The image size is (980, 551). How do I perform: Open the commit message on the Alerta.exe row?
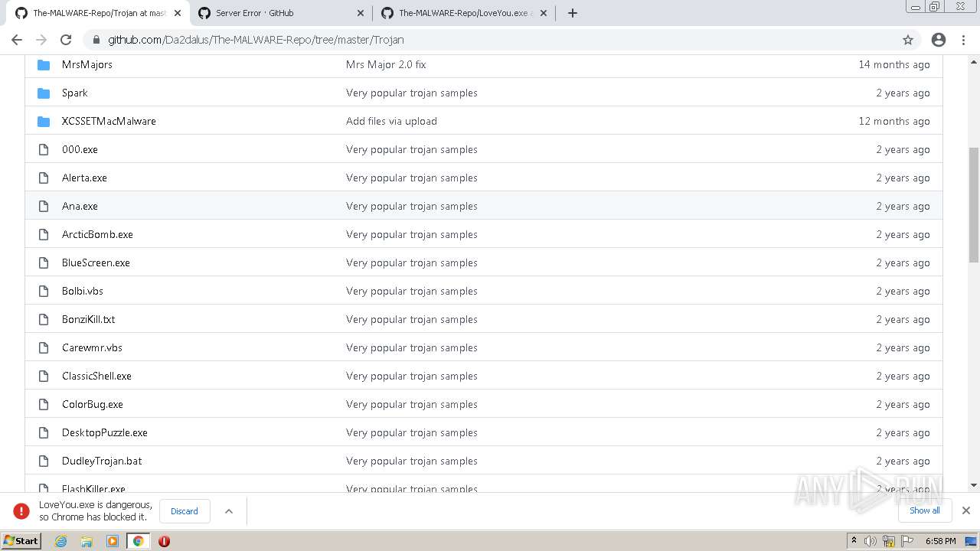click(412, 178)
